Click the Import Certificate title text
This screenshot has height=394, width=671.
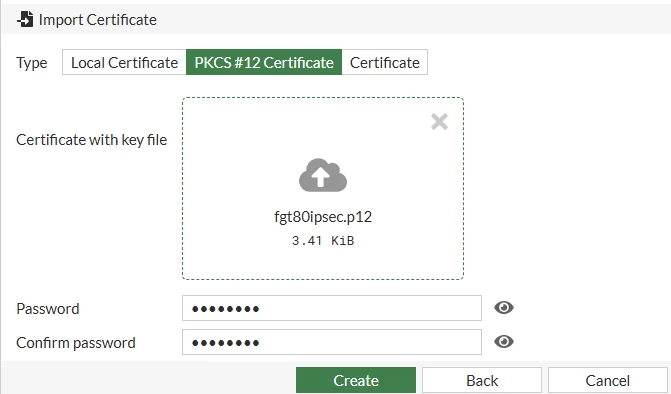[x=98, y=20]
